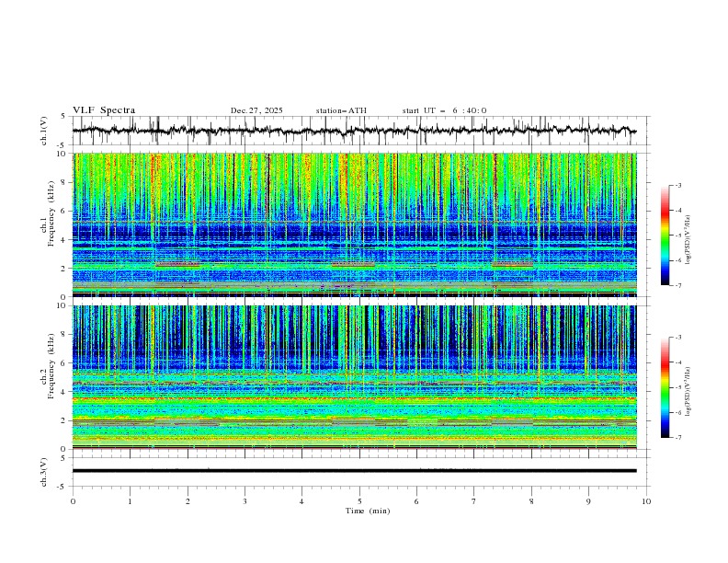Select the "ch.3(V)" axis label
The width and height of the screenshot is (728, 563).
coord(44,471)
